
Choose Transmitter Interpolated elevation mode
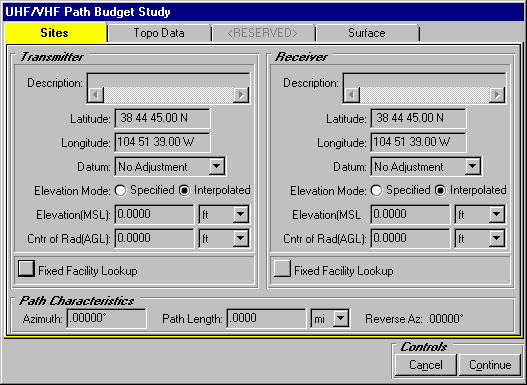pyautogui.click(x=185, y=190)
